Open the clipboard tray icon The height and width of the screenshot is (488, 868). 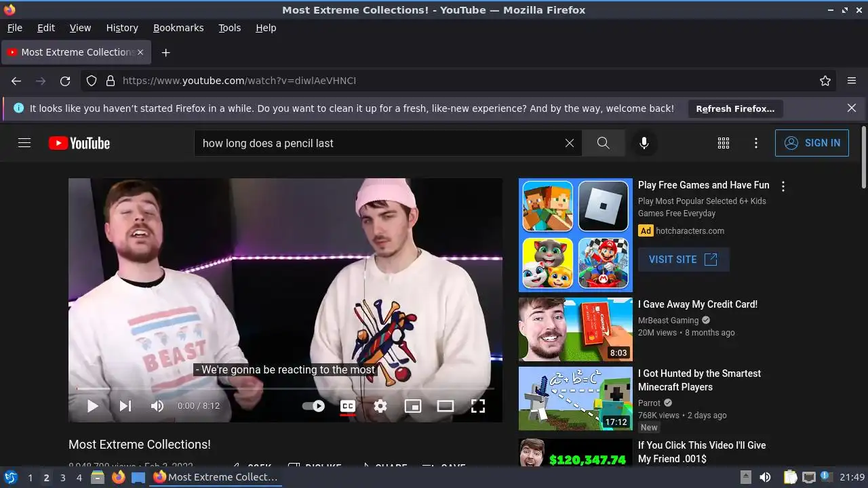(790, 477)
